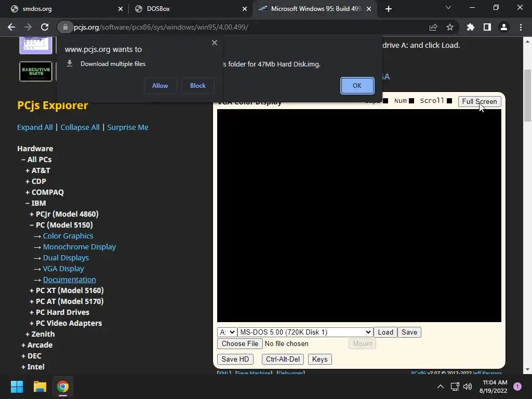Collapse the IBM tree node
Image resolution: width=532 pixels, height=399 pixels.
coord(36,203)
